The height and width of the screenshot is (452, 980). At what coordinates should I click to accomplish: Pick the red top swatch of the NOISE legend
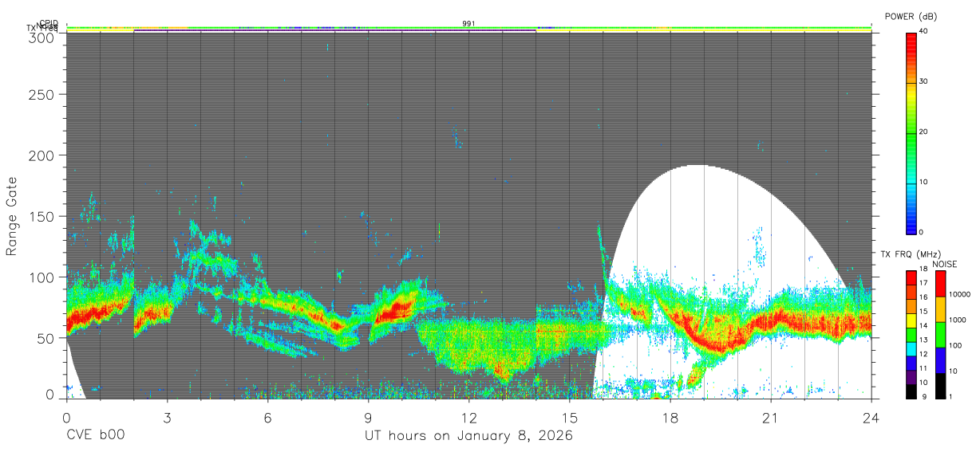941,284
